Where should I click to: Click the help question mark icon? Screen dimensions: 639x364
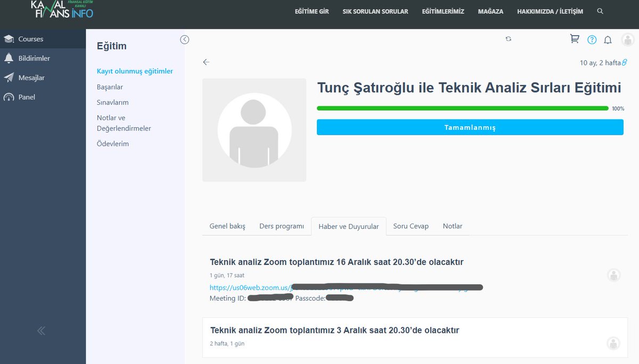pyautogui.click(x=592, y=39)
